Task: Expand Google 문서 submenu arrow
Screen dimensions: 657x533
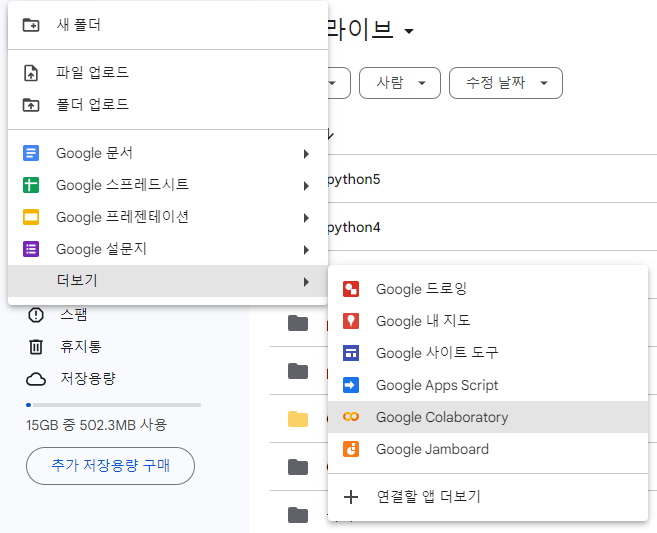Action: point(306,154)
